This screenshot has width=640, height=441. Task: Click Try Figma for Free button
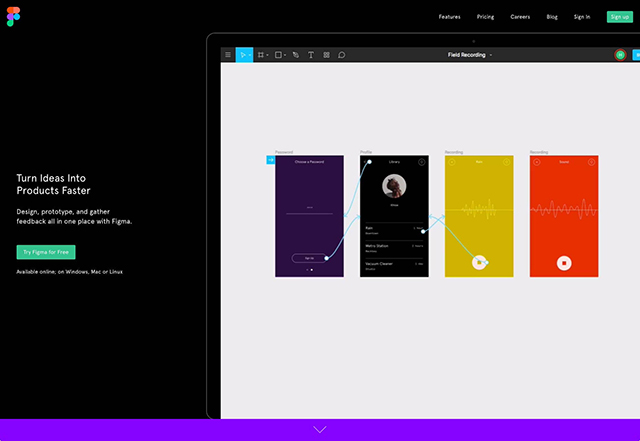tap(46, 252)
